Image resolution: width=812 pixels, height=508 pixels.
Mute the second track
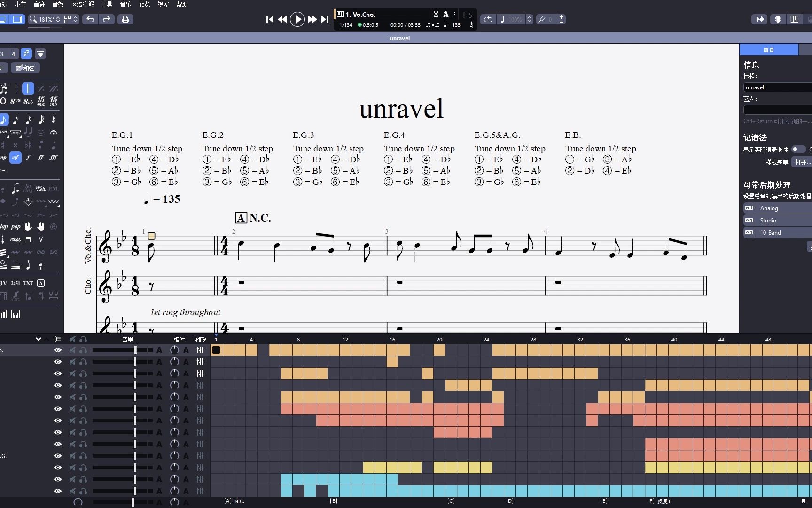pyautogui.click(x=72, y=362)
